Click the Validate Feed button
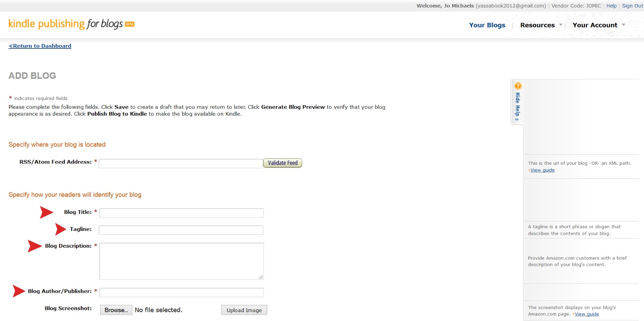The image size is (644, 321). coord(283,163)
